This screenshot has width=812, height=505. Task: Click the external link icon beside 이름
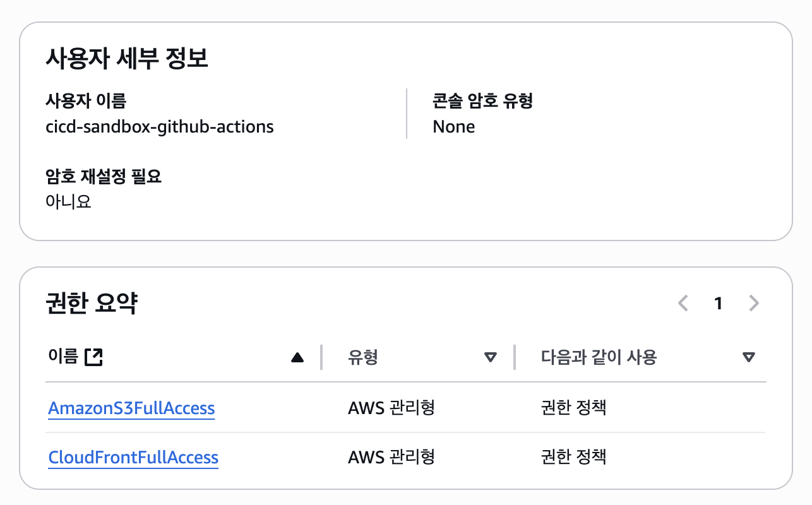coord(93,357)
